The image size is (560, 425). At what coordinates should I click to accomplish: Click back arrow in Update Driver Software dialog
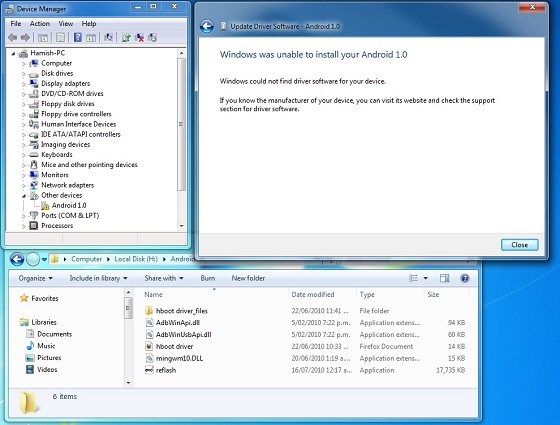pyautogui.click(x=207, y=26)
